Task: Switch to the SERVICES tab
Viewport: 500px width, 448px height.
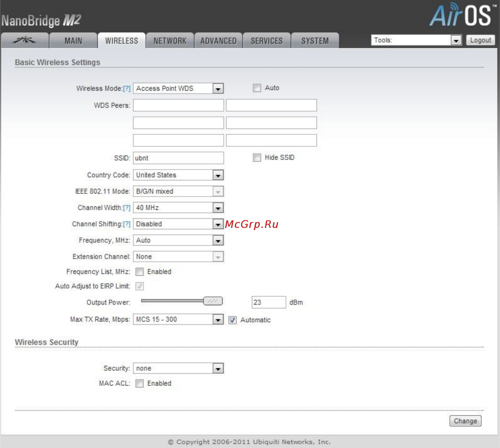Action: coord(267,41)
